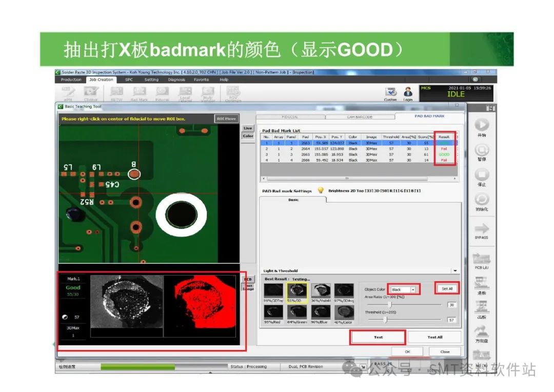Open the CEditor toolbar icon
554x392 pixels.
(x=91, y=92)
